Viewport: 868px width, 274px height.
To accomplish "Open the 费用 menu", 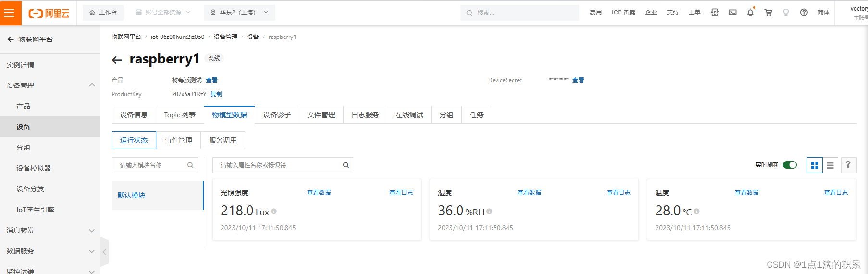I will (x=596, y=12).
